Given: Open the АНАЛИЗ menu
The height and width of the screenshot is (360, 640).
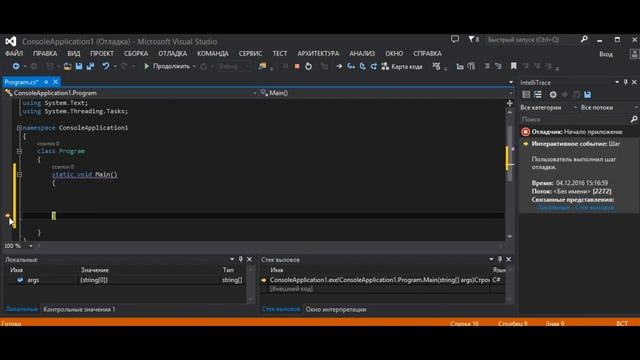Looking at the screenshot, I should (362, 53).
